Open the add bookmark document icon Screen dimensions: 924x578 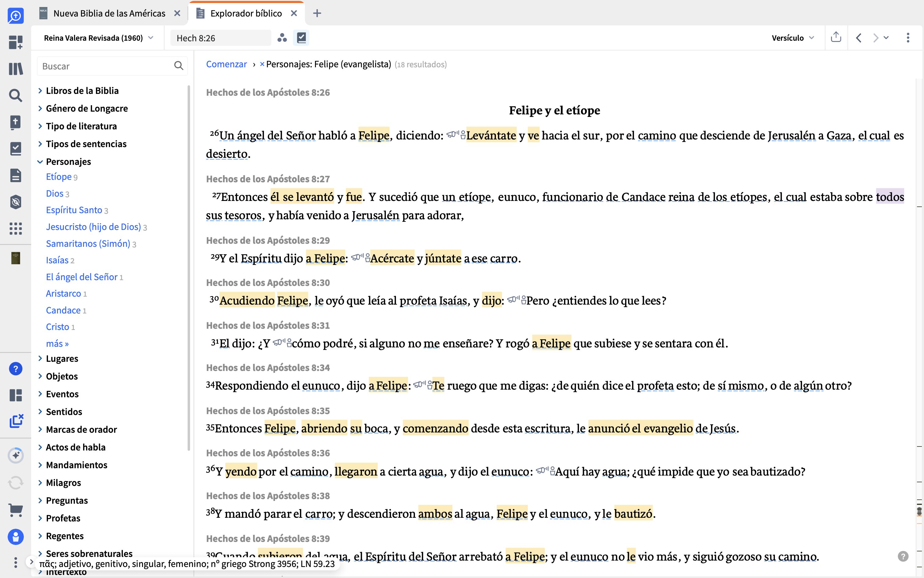[x=16, y=122]
